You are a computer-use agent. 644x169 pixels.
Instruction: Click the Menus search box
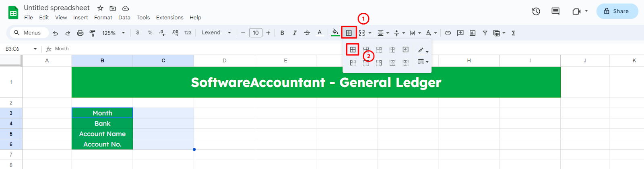click(x=29, y=33)
